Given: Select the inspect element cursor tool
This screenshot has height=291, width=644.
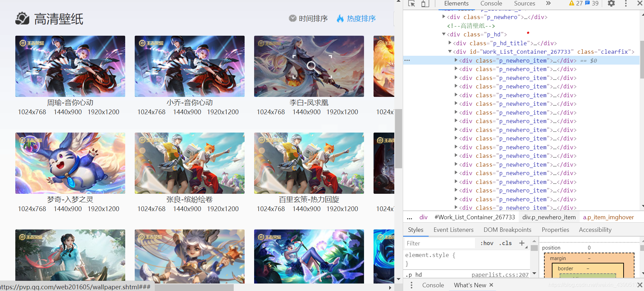Looking at the screenshot, I should pos(412,3).
